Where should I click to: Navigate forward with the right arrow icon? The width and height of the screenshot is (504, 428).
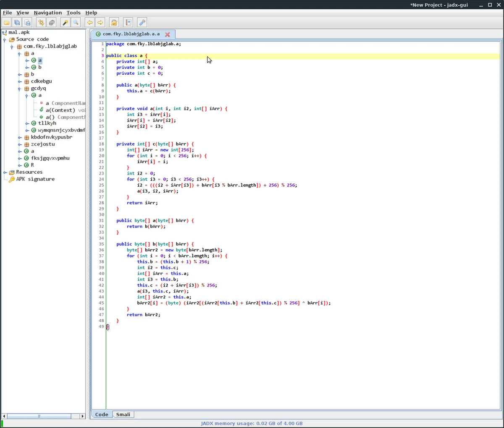[x=100, y=23]
